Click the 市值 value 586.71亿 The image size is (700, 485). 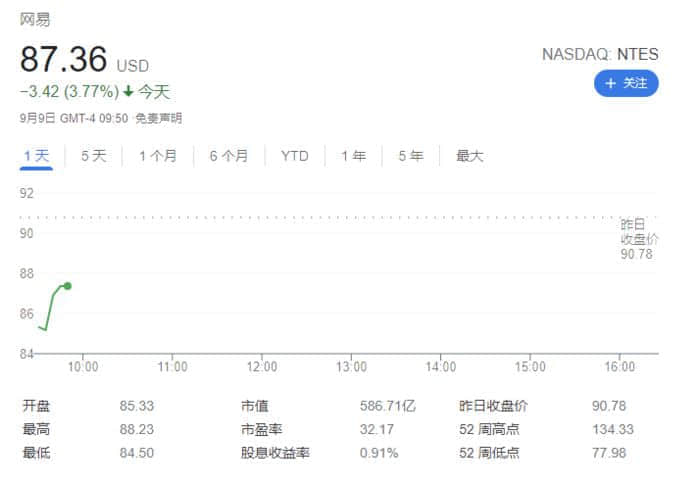pyautogui.click(x=388, y=406)
